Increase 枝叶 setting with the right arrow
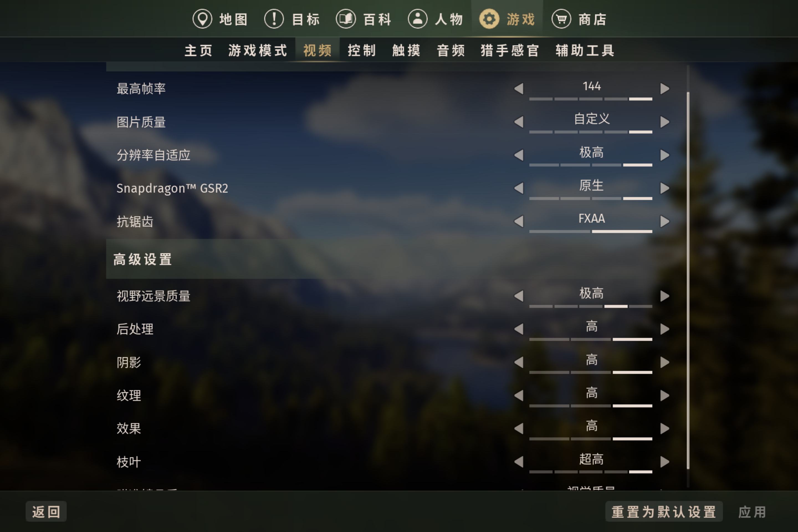 tap(664, 462)
